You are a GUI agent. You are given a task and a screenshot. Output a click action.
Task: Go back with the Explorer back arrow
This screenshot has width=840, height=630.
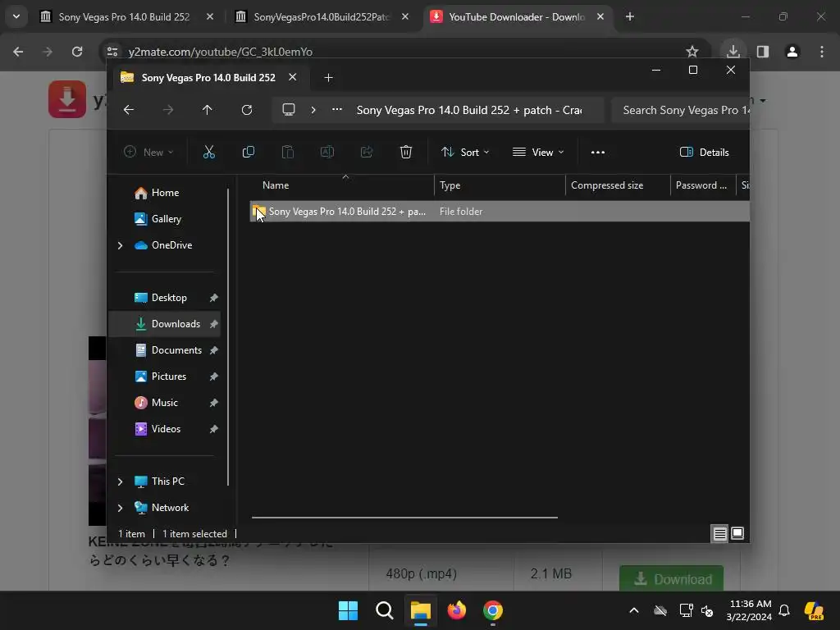(129, 110)
